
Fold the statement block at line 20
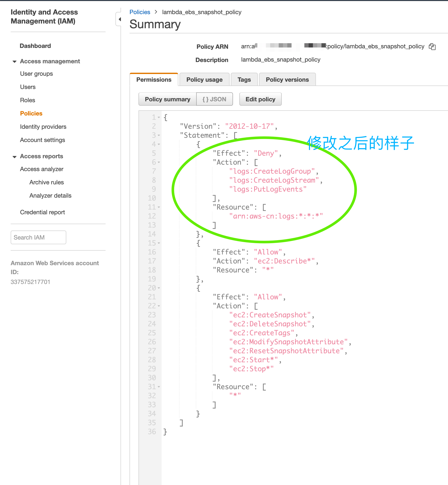pyautogui.click(x=159, y=288)
